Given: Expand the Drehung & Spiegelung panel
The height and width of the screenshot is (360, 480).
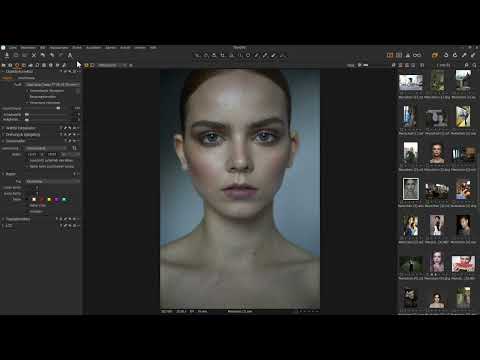Looking at the screenshot, I should click(3, 134).
